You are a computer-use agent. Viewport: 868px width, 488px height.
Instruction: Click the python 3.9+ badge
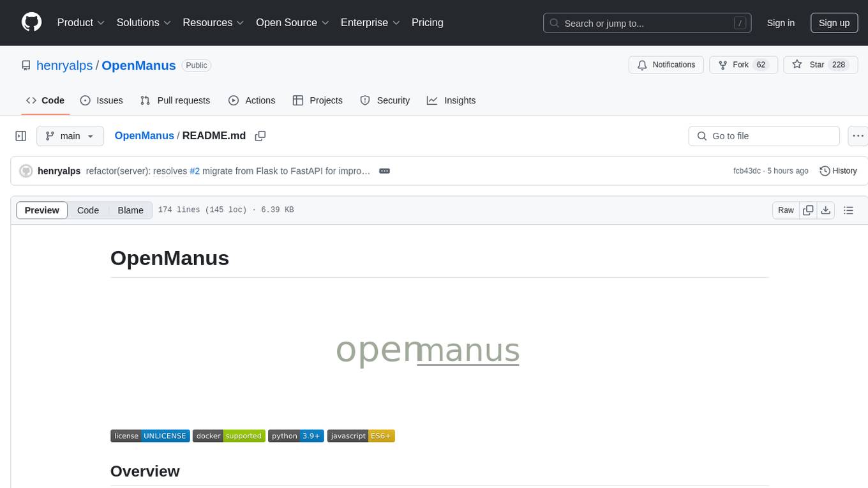(x=296, y=436)
